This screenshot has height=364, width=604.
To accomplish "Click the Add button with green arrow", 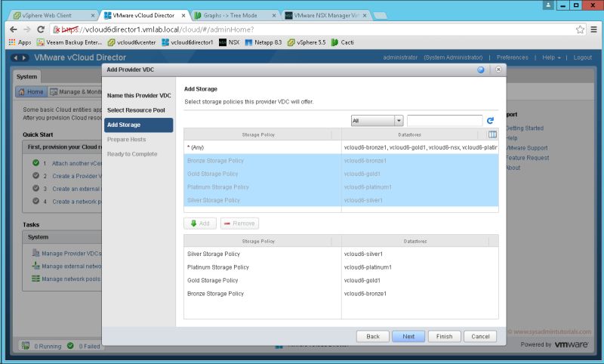I will tap(200, 224).
